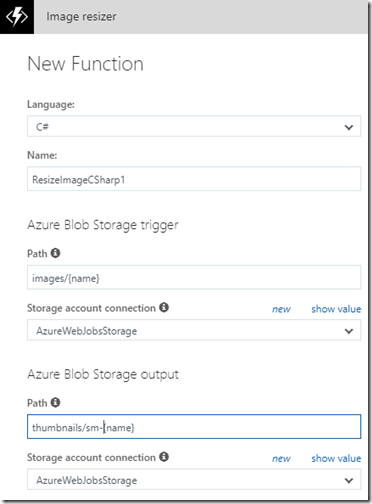
Task: Click chevron of output storage connection selector
Action: point(349,480)
